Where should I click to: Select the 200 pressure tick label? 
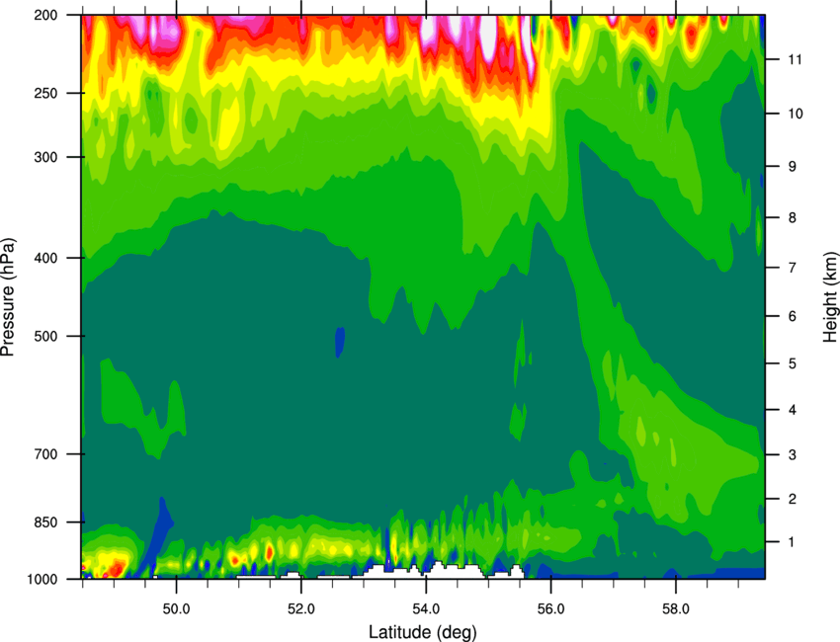tap(45, 15)
